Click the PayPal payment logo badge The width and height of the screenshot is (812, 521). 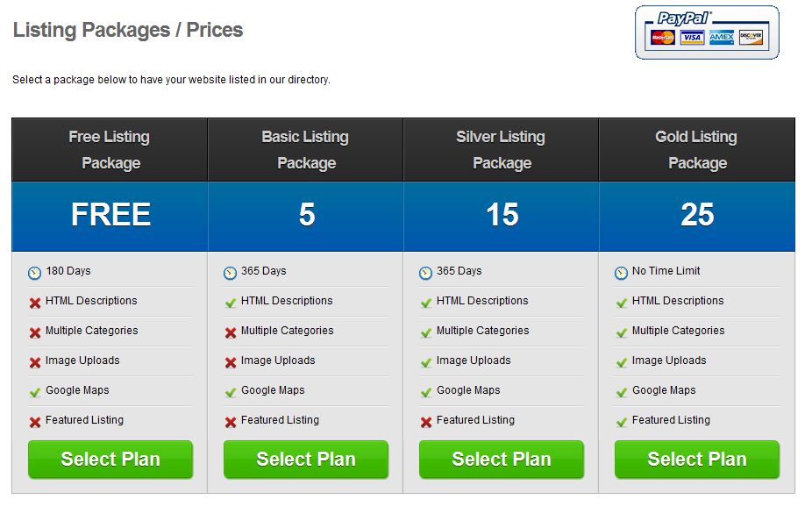pos(707,32)
